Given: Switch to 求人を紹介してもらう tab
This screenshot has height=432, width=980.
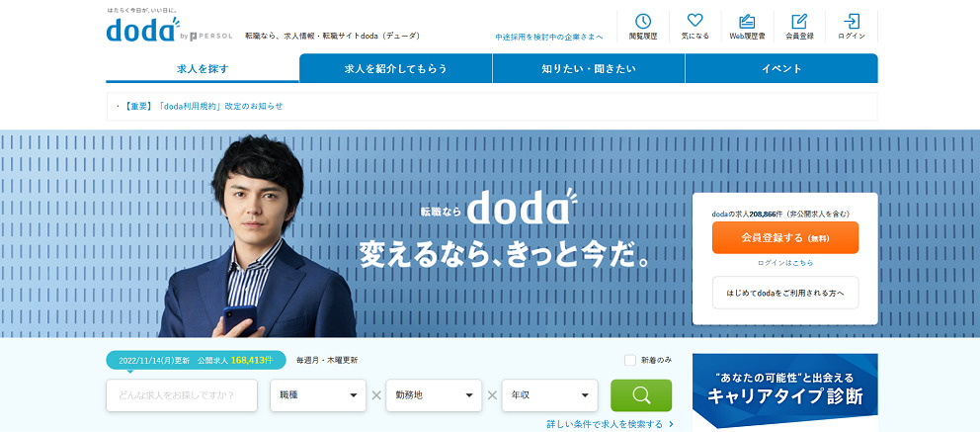Looking at the screenshot, I should click(x=395, y=69).
